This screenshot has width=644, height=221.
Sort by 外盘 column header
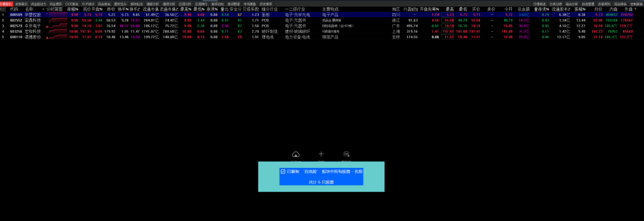(x=628, y=8)
